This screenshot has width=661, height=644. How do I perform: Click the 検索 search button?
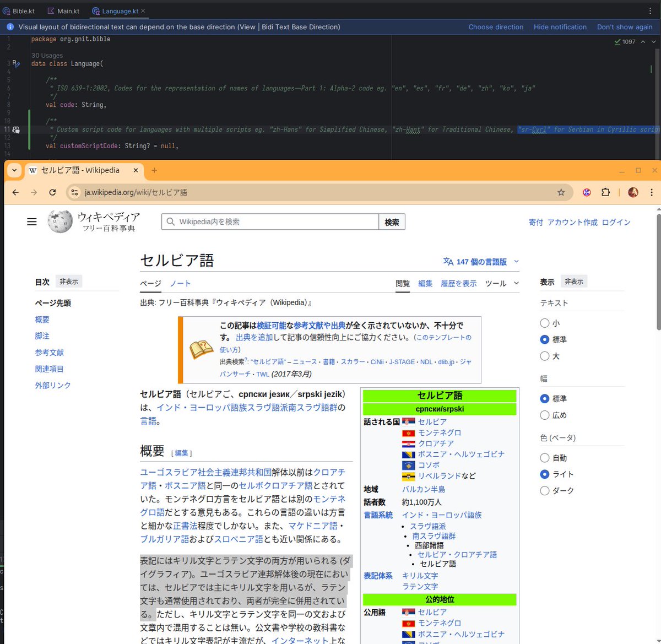[392, 222]
